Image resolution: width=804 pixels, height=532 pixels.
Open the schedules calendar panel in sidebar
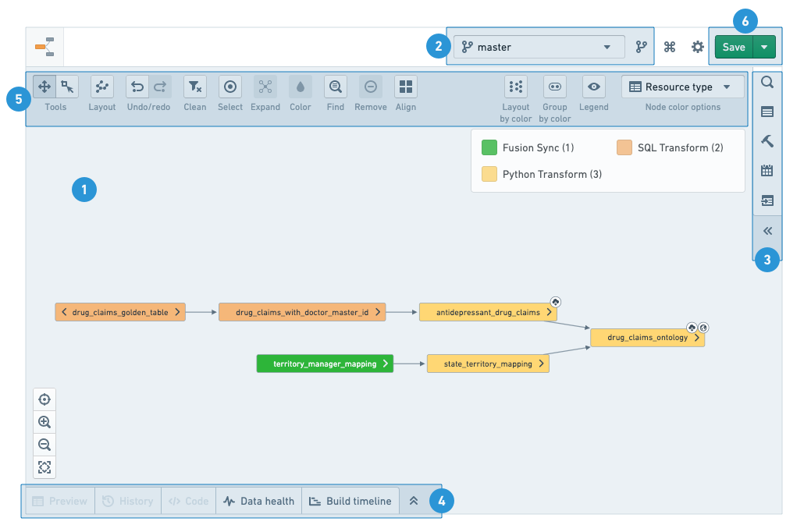pos(767,171)
